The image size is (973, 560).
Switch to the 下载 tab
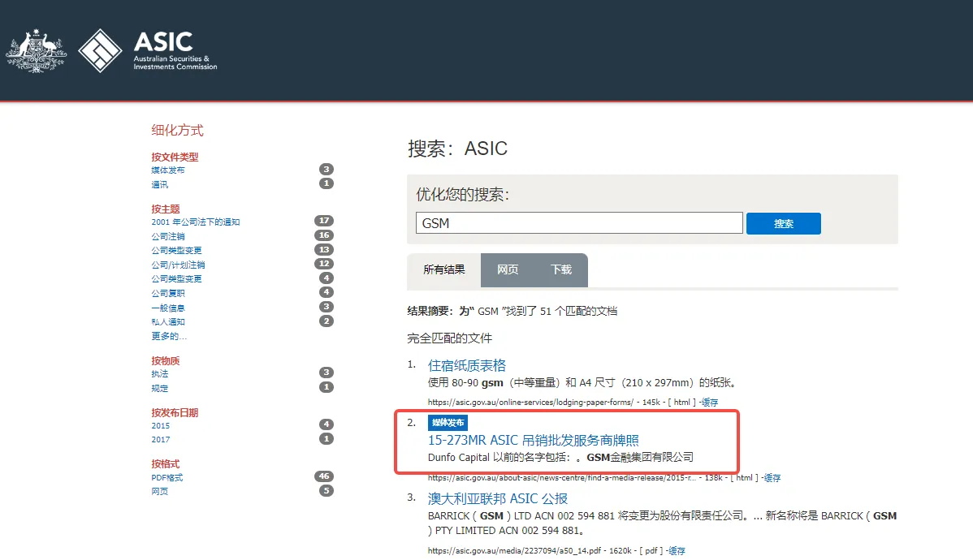(561, 269)
